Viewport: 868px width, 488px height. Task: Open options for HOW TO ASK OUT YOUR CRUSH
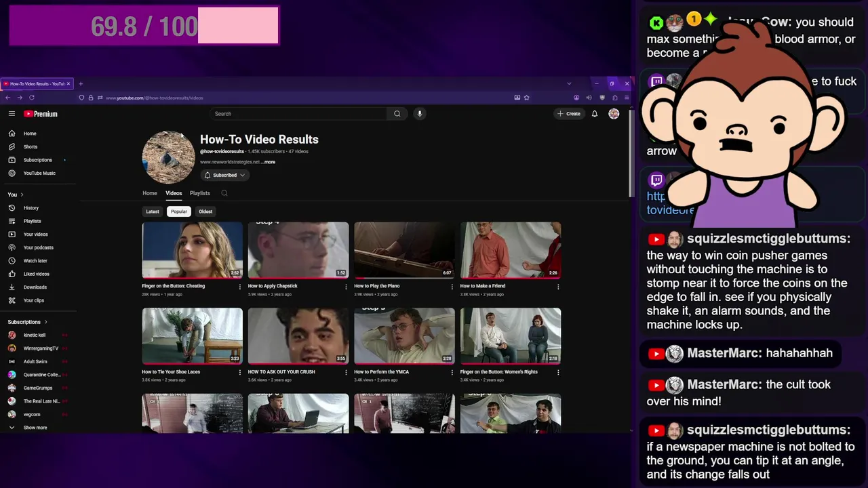pyautogui.click(x=346, y=372)
